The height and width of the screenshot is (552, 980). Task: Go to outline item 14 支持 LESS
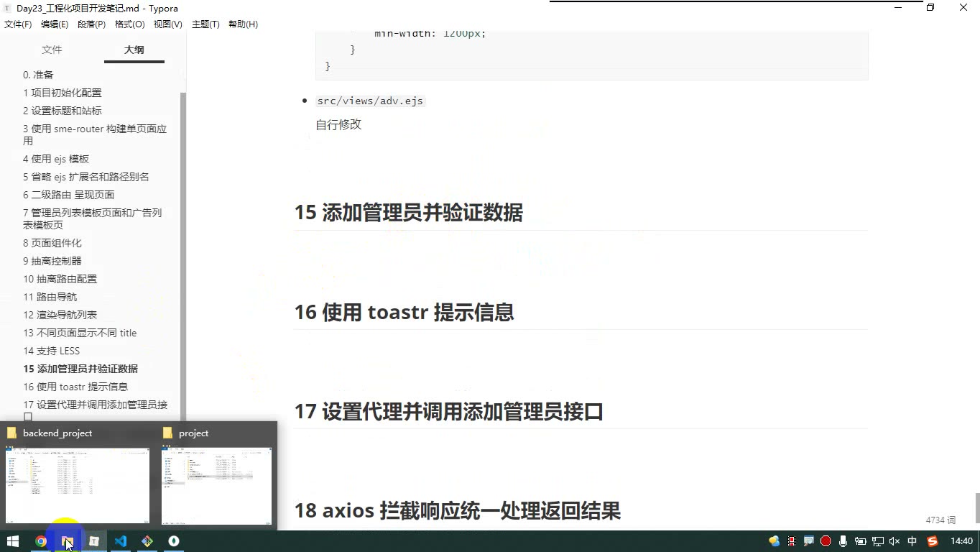(x=51, y=351)
